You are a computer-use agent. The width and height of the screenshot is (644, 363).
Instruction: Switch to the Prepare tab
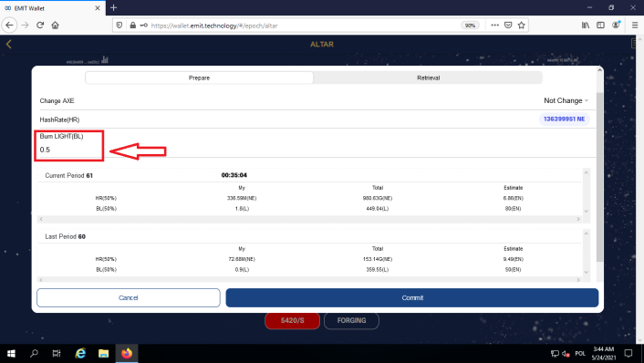(199, 78)
